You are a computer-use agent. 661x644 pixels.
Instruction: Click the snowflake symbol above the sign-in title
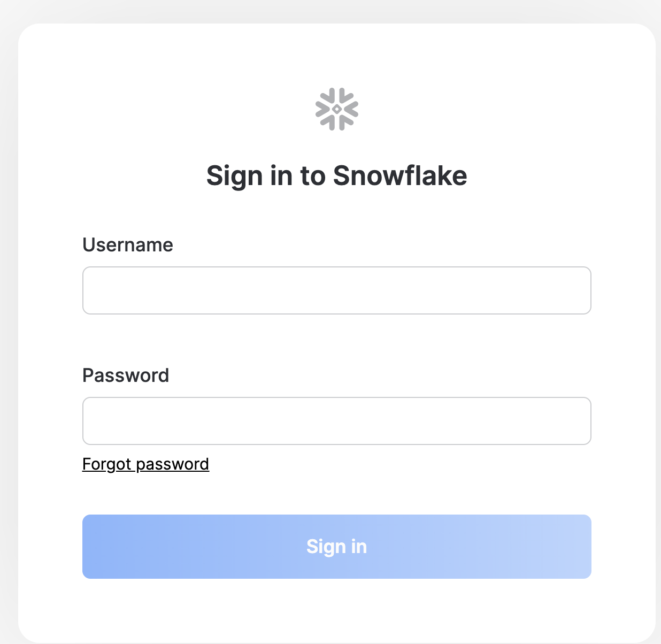pyautogui.click(x=337, y=108)
